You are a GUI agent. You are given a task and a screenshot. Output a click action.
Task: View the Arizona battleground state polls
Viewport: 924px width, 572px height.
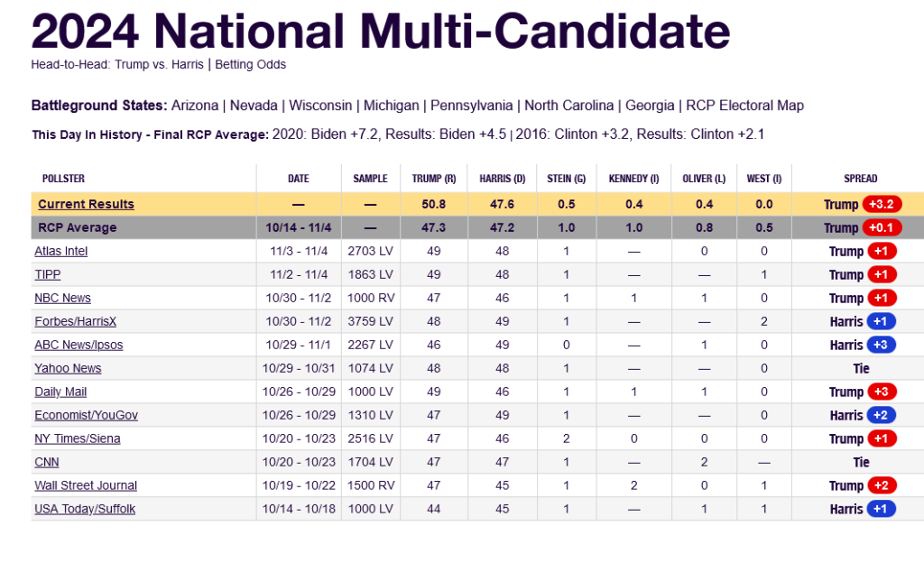tap(195, 106)
